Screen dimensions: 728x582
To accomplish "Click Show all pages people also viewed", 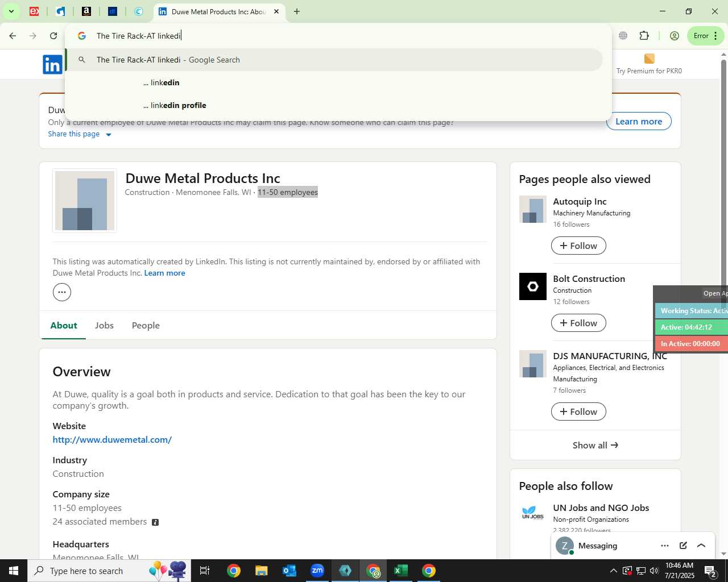I will [x=595, y=445].
